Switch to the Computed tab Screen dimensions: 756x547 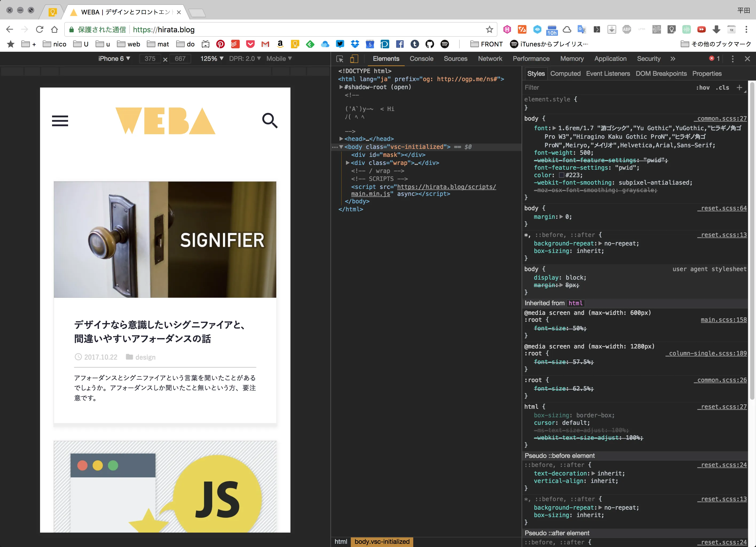point(565,74)
